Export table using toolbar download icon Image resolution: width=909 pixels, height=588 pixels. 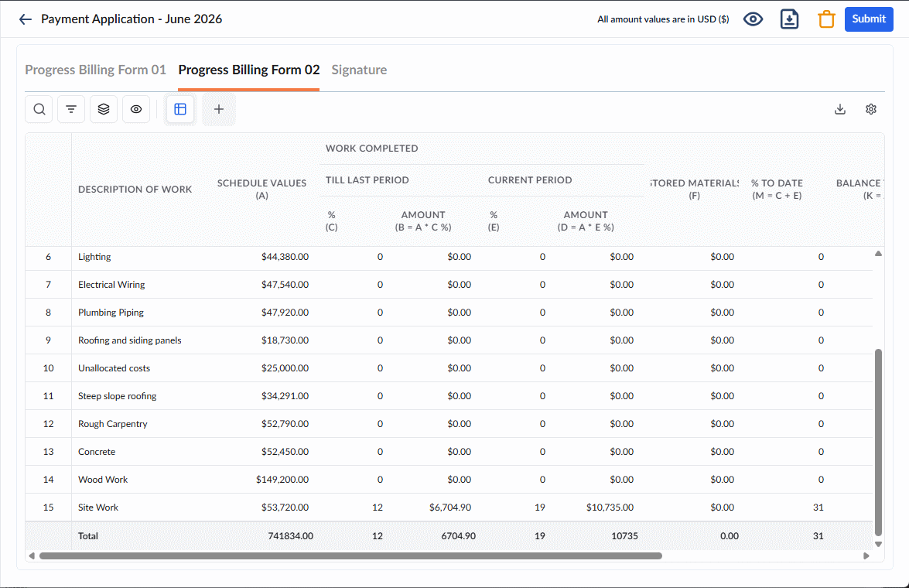[x=840, y=109]
